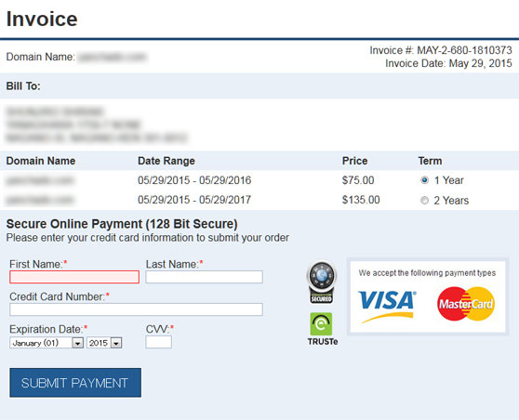Open the expiration month dropdown
Screen dimensions: 519x420
click(47, 343)
